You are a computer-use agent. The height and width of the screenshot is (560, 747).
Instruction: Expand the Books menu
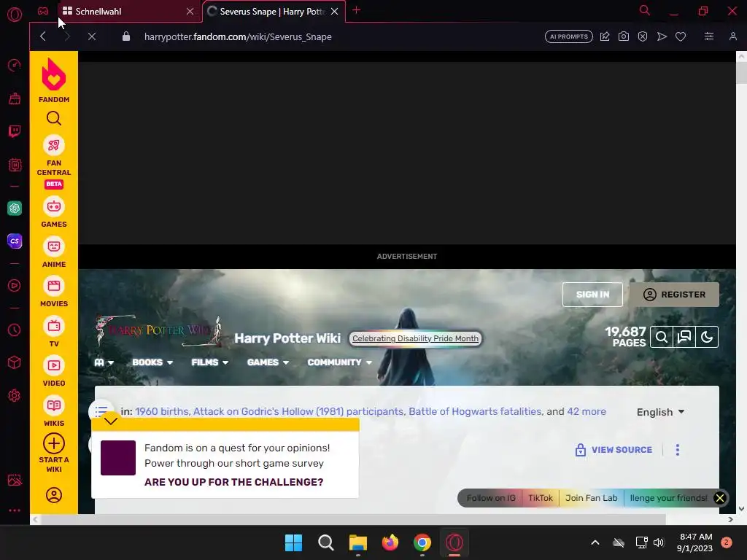pos(152,362)
